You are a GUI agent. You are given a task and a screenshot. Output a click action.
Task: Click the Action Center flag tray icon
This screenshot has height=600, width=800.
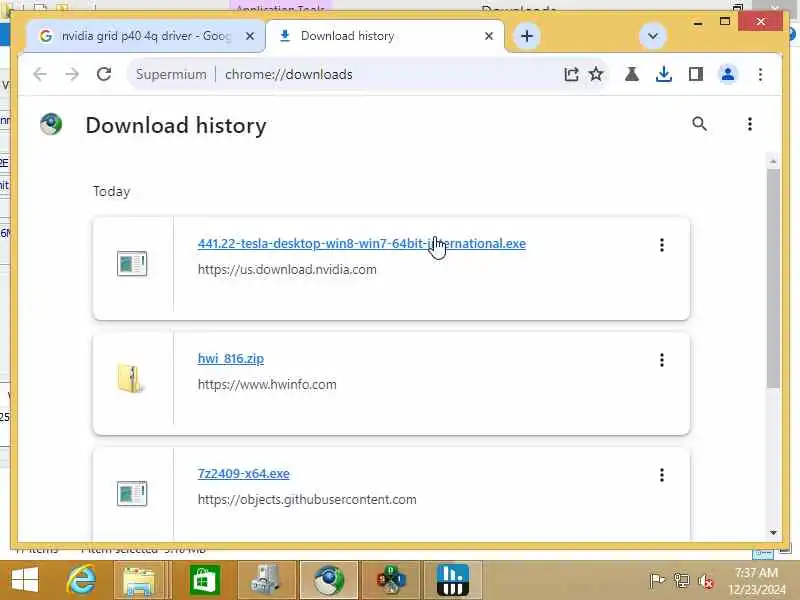[x=657, y=580]
